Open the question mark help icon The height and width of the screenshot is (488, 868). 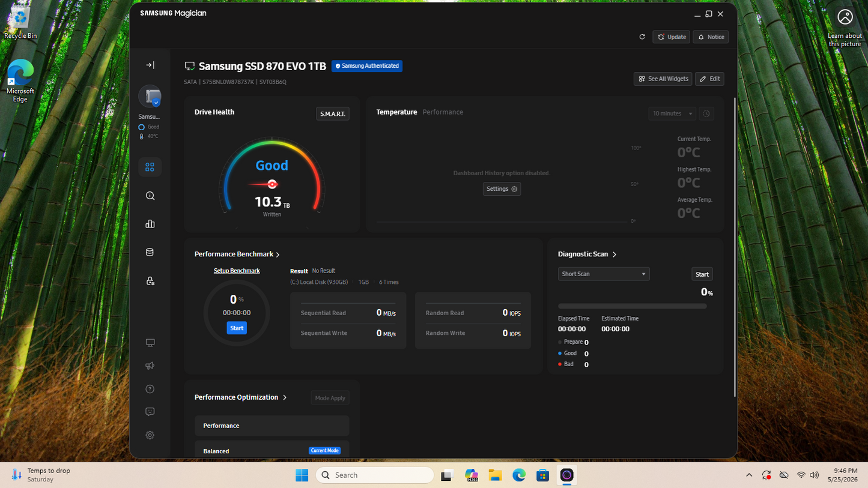point(150,389)
